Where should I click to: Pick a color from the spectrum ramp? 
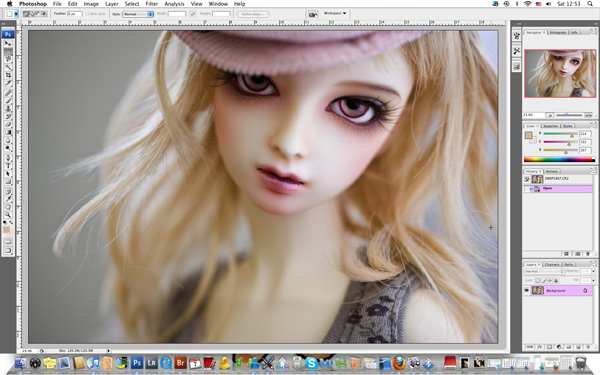(559, 160)
